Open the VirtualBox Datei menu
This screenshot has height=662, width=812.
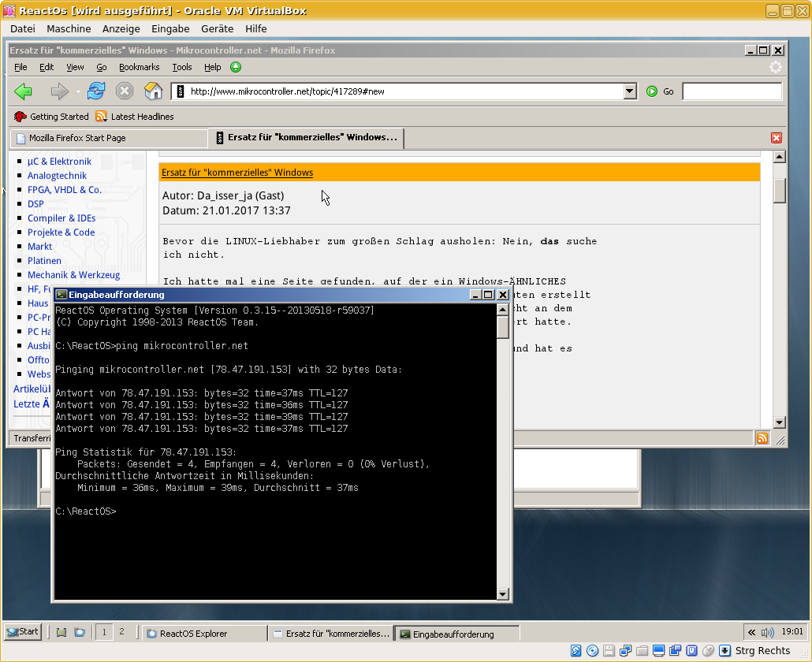click(x=23, y=29)
